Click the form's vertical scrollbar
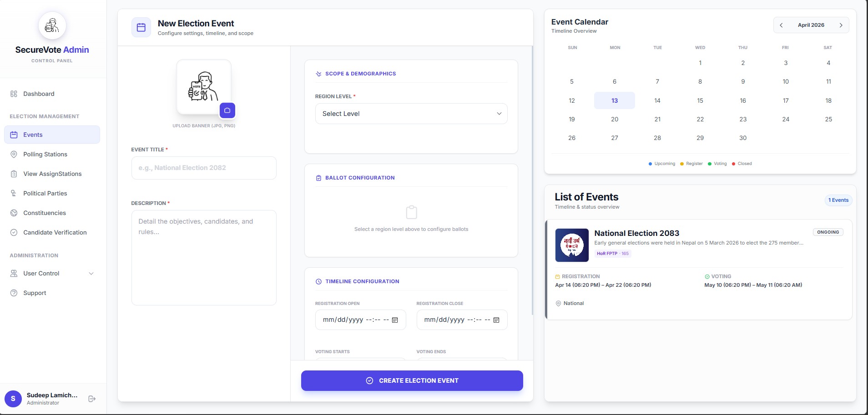Image resolution: width=868 pixels, height=415 pixels. pos(532,182)
